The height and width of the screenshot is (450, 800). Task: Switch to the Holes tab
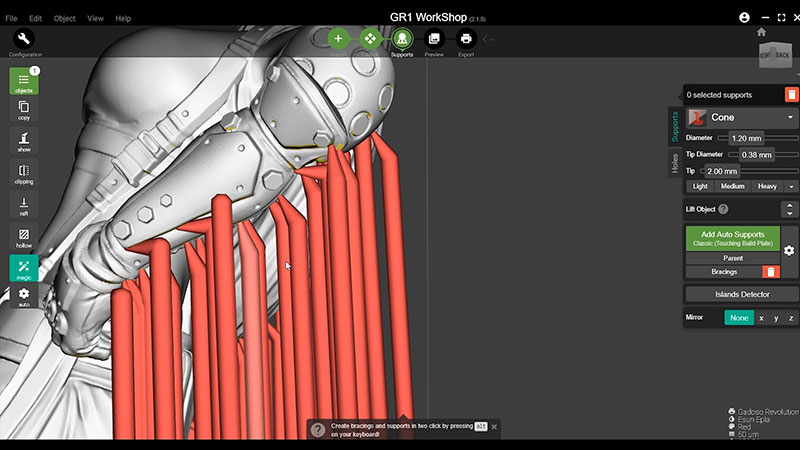tap(675, 163)
